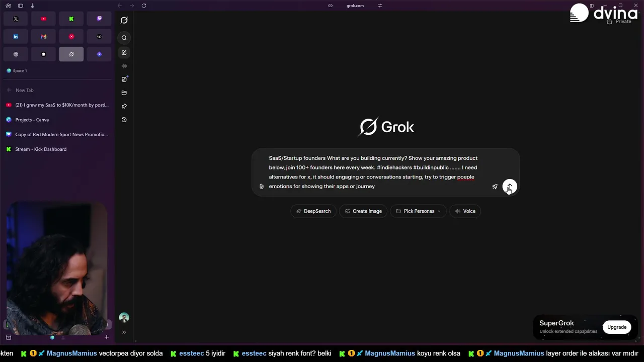Click into the prompt text area
This screenshot has width=644, height=362.
tap(373, 172)
